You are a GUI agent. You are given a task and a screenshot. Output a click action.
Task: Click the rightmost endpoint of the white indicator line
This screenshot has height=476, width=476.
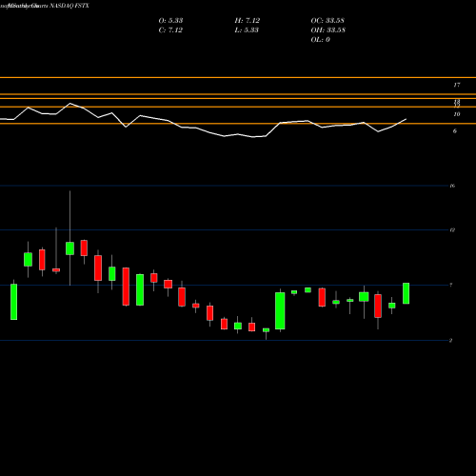coord(407,119)
